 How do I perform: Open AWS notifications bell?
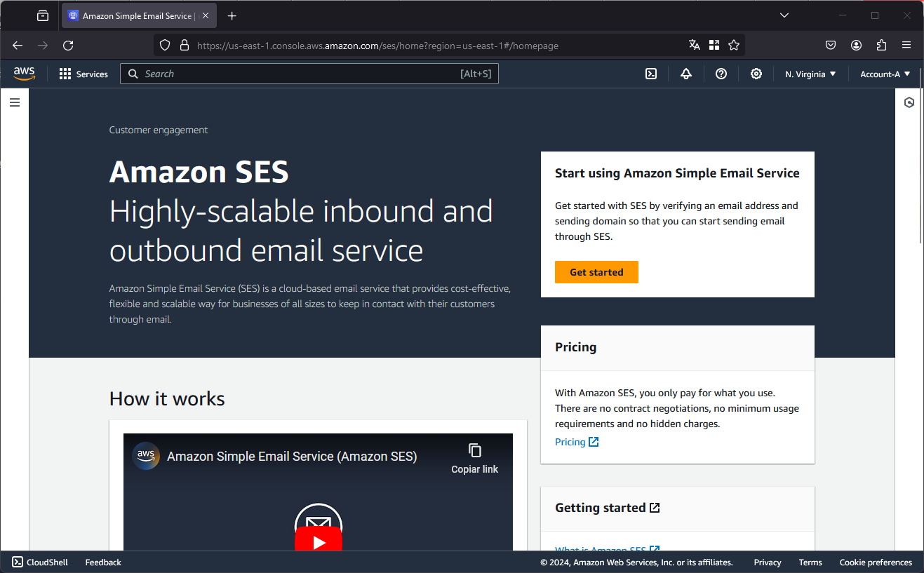686,74
